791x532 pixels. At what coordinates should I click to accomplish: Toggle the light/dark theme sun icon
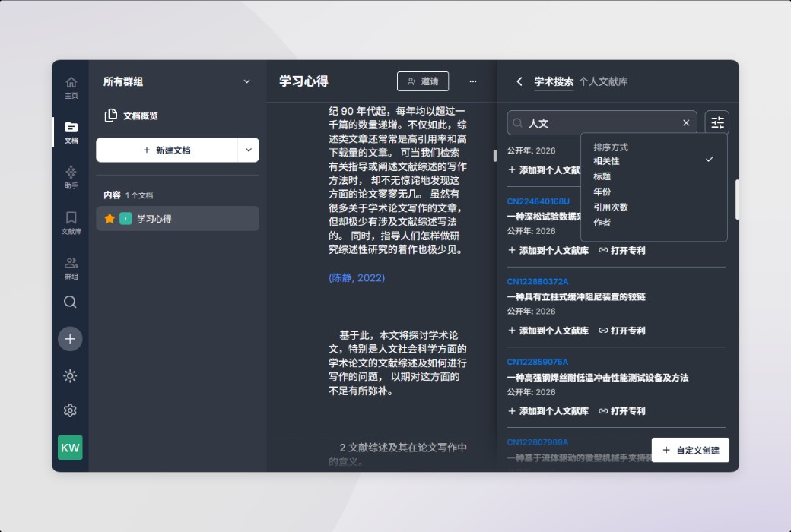[70, 375]
